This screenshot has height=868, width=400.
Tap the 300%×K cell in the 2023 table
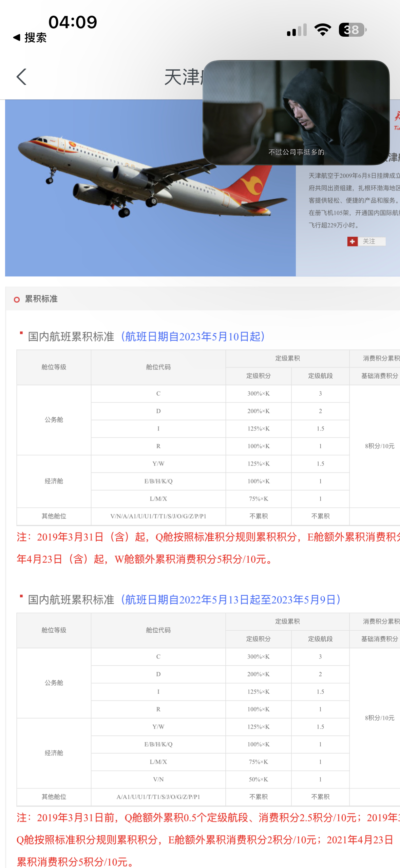tap(259, 394)
